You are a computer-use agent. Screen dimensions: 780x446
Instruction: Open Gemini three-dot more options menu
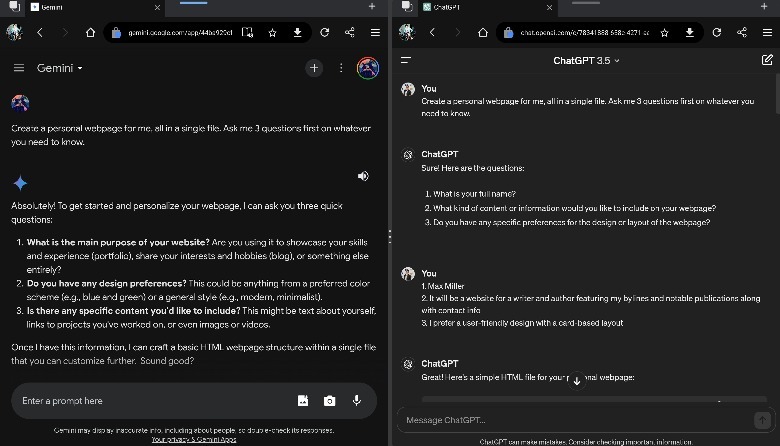pos(341,68)
